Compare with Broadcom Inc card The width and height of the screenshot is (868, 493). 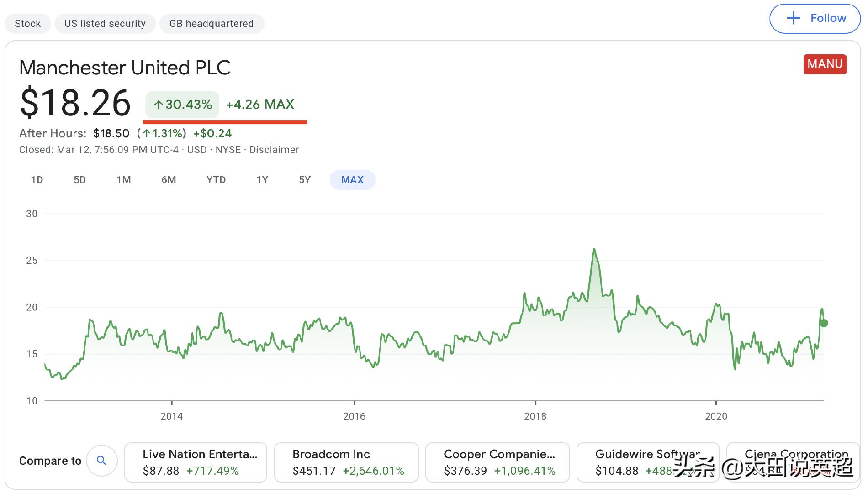[x=346, y=462]
